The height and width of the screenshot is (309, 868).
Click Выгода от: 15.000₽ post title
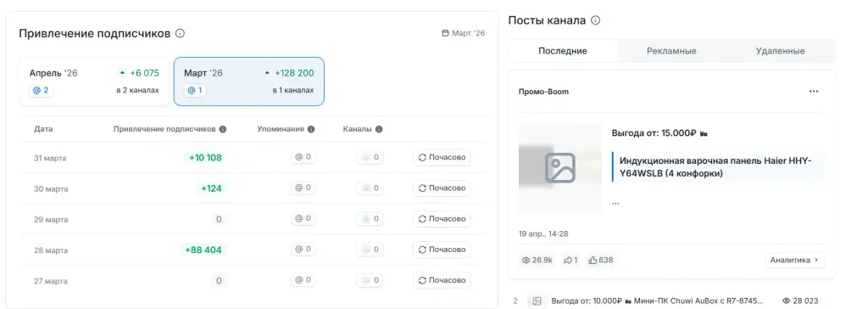tap(659, 133)
